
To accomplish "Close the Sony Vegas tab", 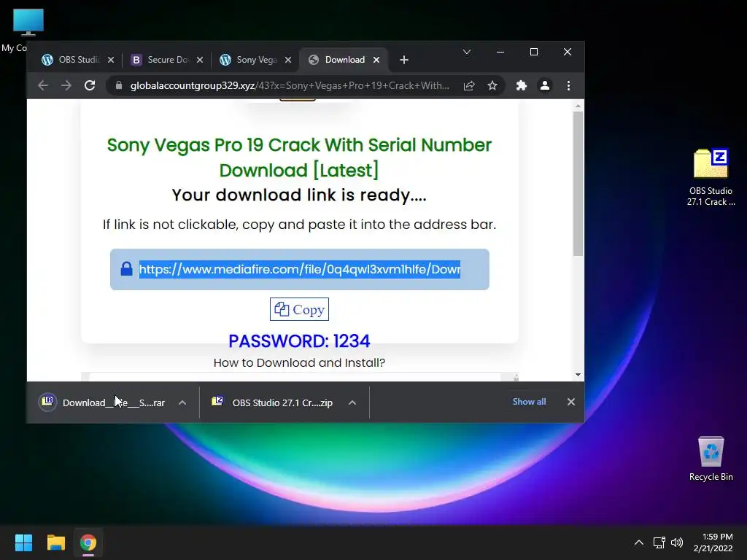I will point(288,60).
